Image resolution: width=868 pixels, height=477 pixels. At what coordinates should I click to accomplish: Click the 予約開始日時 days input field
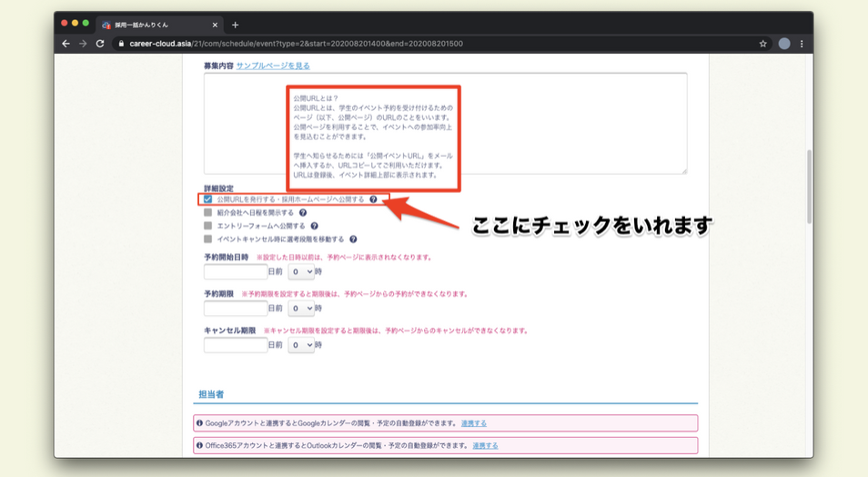coord(236,271)
